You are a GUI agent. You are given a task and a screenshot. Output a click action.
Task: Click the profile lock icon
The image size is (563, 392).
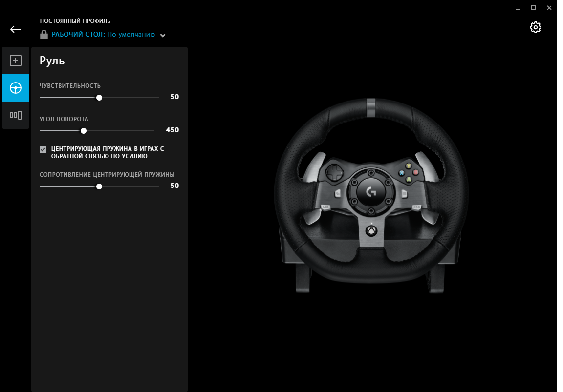pyautogui.click(x=44, y=35)
